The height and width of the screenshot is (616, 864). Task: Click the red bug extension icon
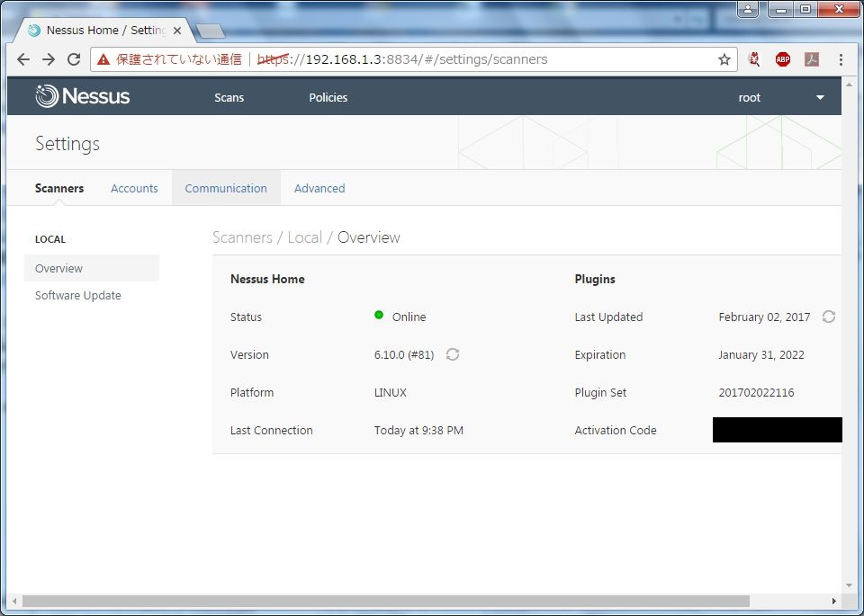tap(754, 59)
